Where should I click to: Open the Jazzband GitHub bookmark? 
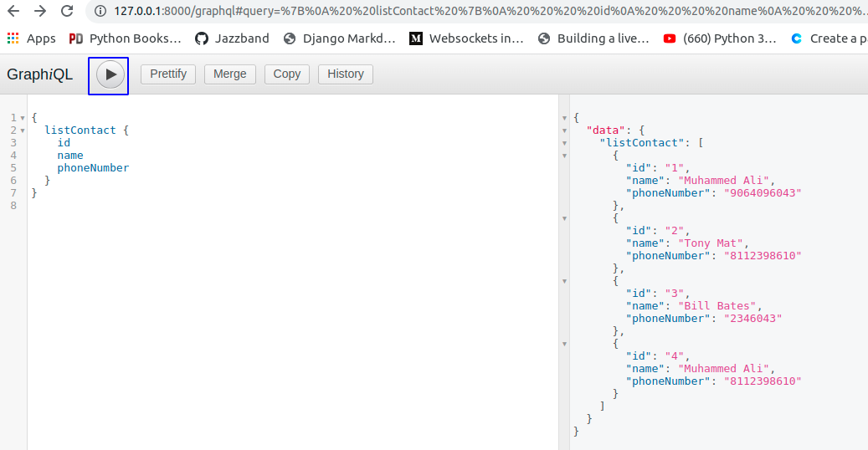232,38
